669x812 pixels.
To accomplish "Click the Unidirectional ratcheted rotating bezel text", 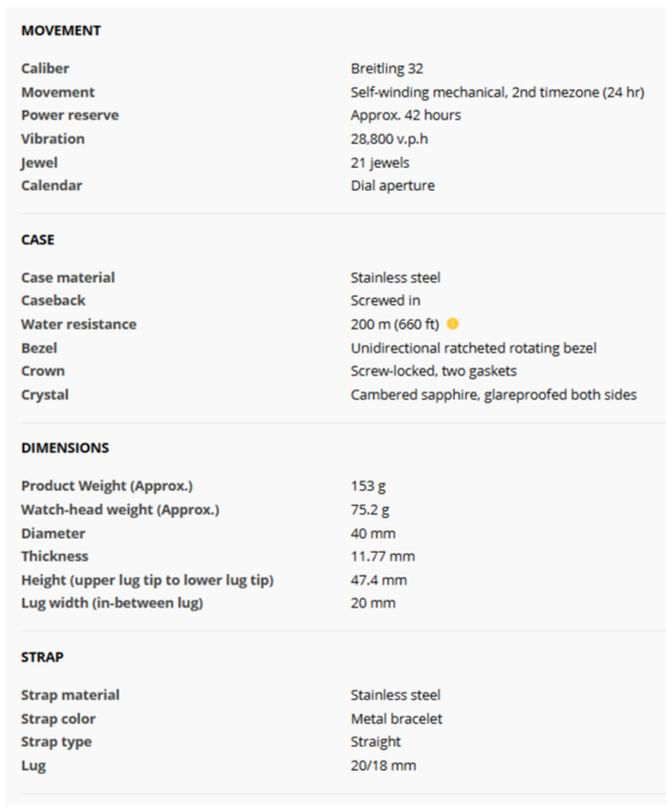I will pyautogui.click(x=474, y=348).
